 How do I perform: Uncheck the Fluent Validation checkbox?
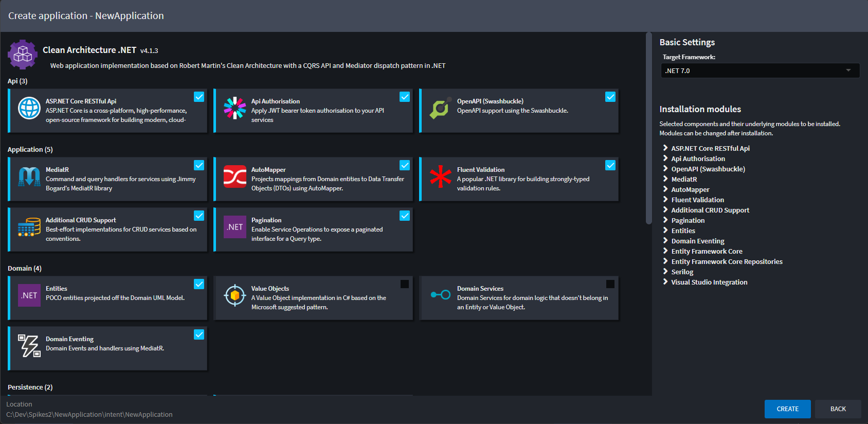tap(610, 165)
